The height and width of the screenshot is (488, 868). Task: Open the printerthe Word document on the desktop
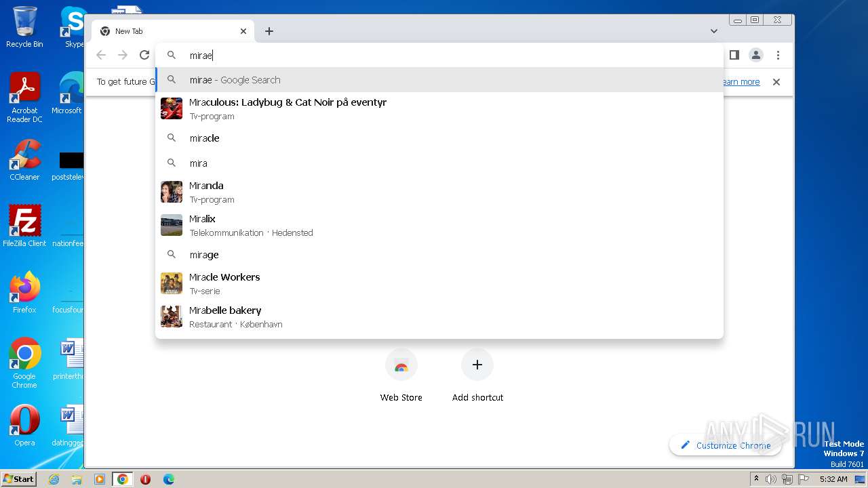[68, 359]
